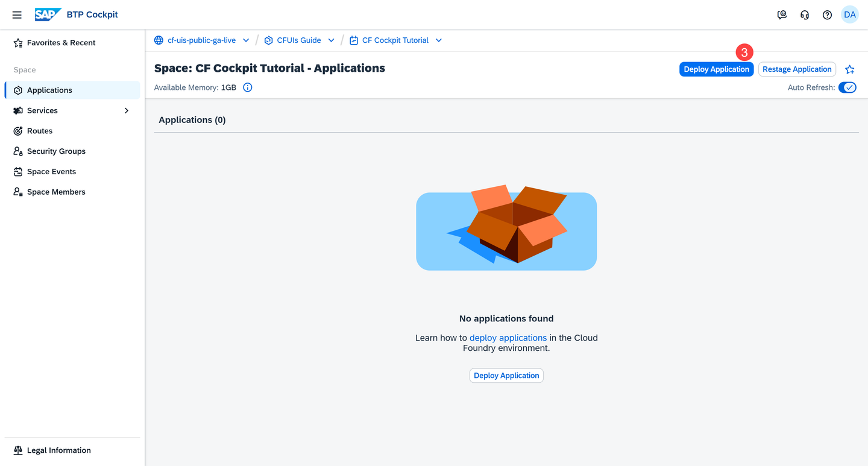Click the SAP logo
The width and height of the screenshot is (868, 466).
48,14
